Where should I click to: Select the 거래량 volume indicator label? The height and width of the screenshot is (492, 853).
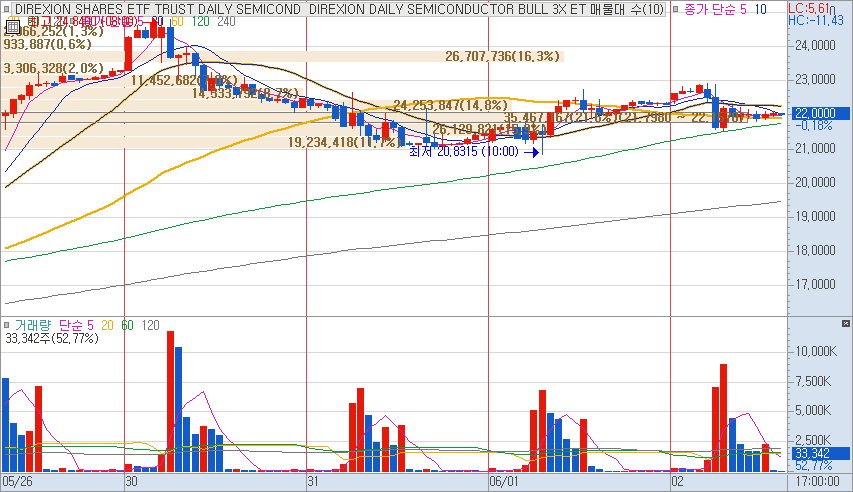coord(33,325)
